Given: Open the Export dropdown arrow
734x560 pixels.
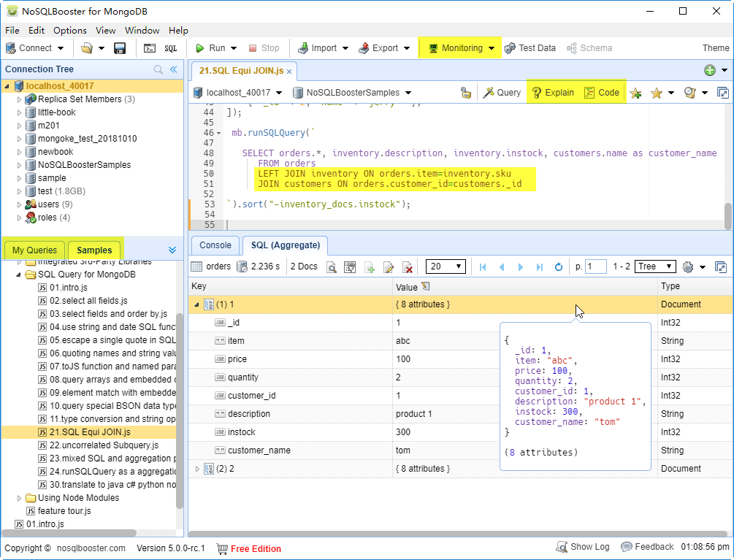Looking at the screenshot, I should click(x=407, y=48).
